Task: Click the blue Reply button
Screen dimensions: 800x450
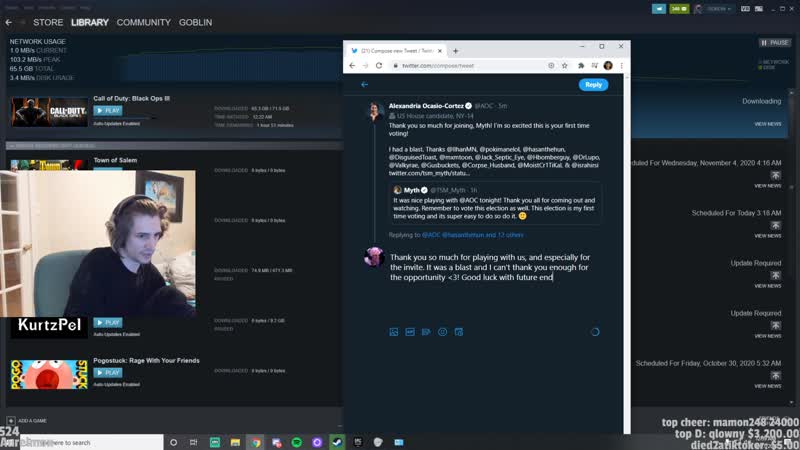Action: (x=593, y=85)
